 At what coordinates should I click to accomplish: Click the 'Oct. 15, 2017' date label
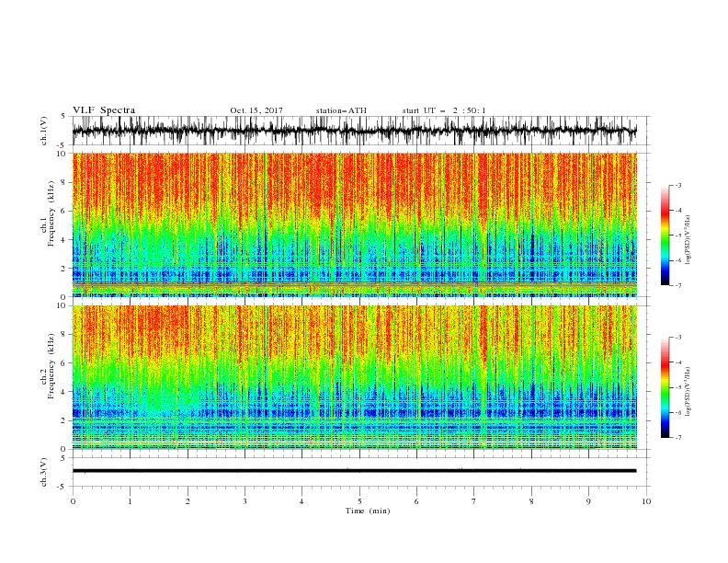256,110
